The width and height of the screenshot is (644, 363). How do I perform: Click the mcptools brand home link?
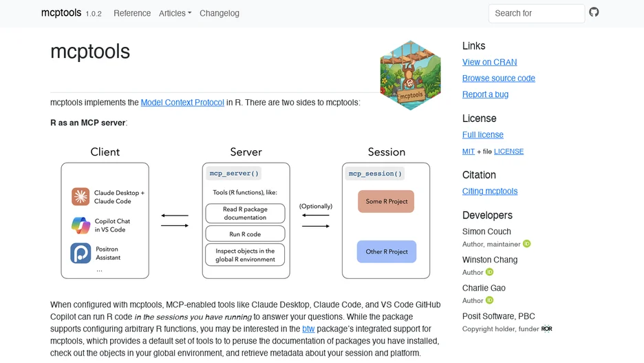click(61, 13)
